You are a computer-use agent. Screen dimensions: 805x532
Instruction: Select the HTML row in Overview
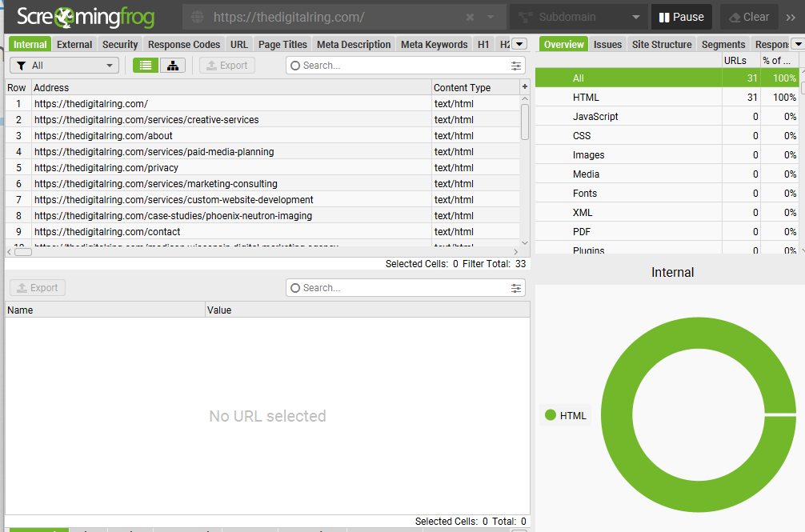click(x=667, y=98)
